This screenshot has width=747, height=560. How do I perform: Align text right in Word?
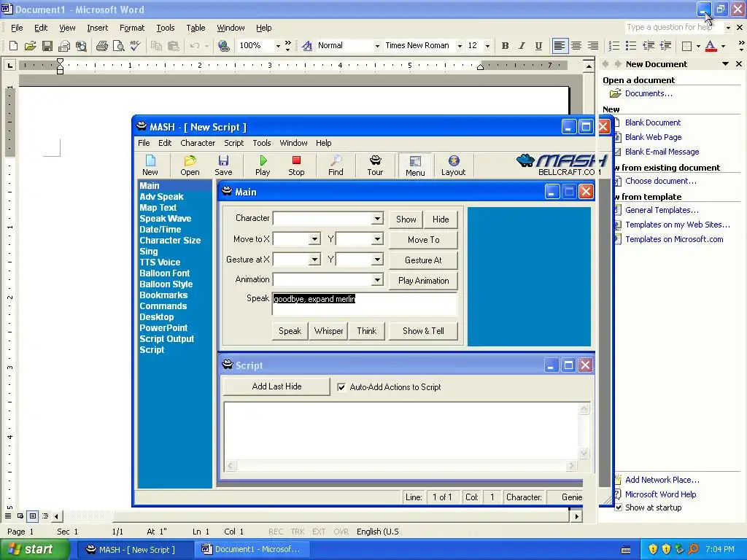[593, 46]
